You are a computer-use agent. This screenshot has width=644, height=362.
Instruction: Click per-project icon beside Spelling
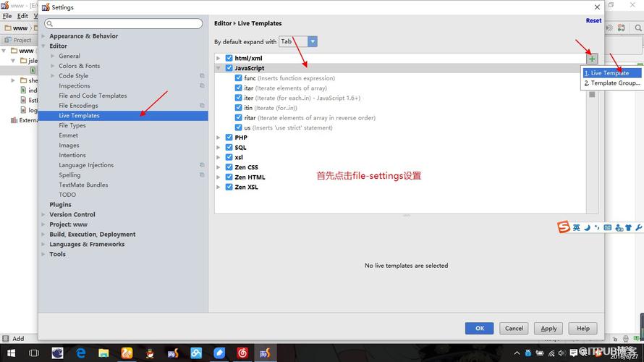coord(202,174)
